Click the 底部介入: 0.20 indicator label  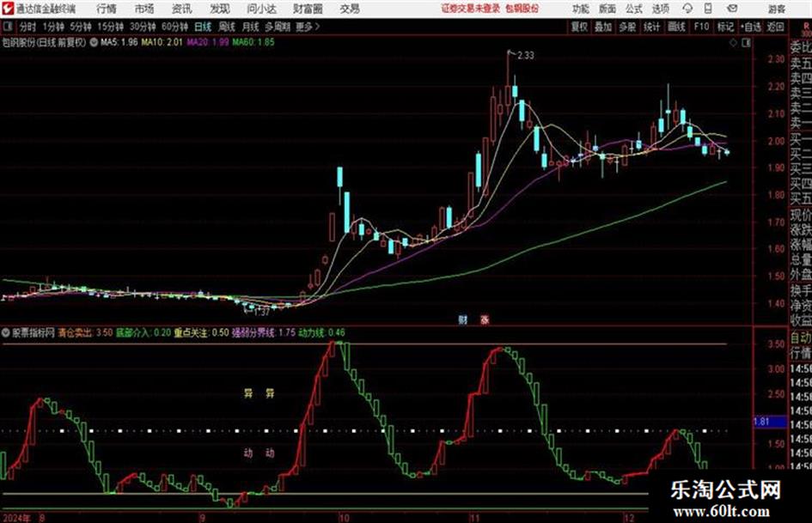pos(143,332)
